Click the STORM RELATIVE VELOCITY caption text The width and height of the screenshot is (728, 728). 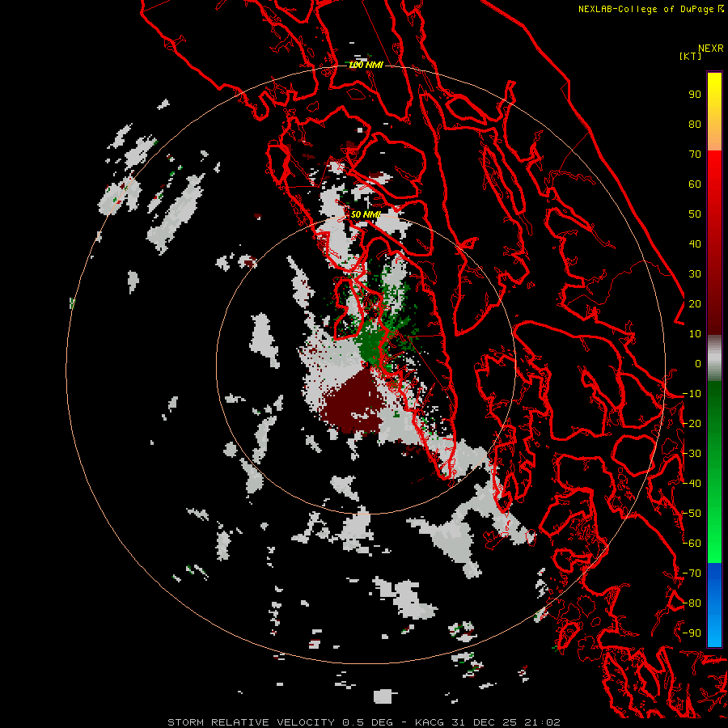click(251, 722)
